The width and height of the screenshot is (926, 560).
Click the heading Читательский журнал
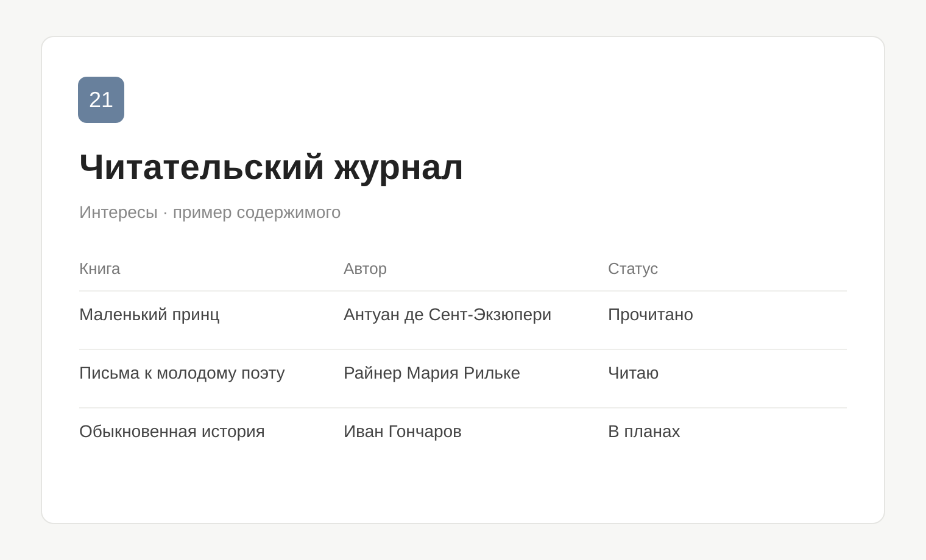tap(271, 167)
